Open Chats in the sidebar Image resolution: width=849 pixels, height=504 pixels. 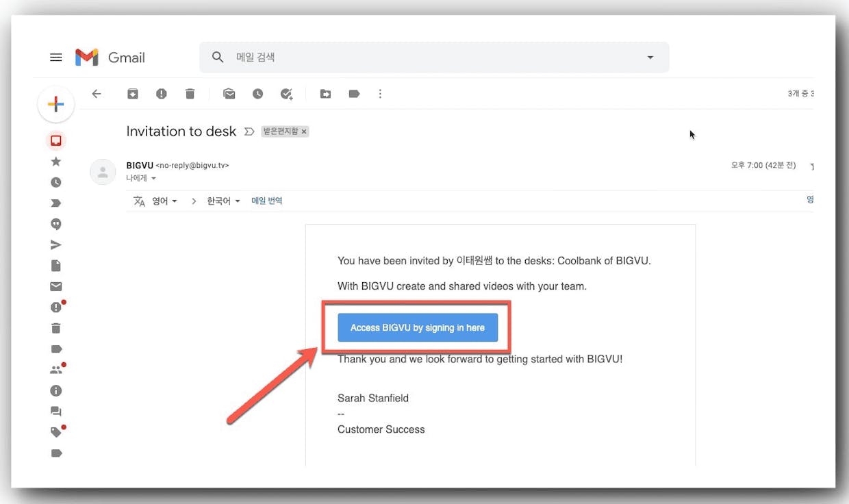(x=56, y=224)
